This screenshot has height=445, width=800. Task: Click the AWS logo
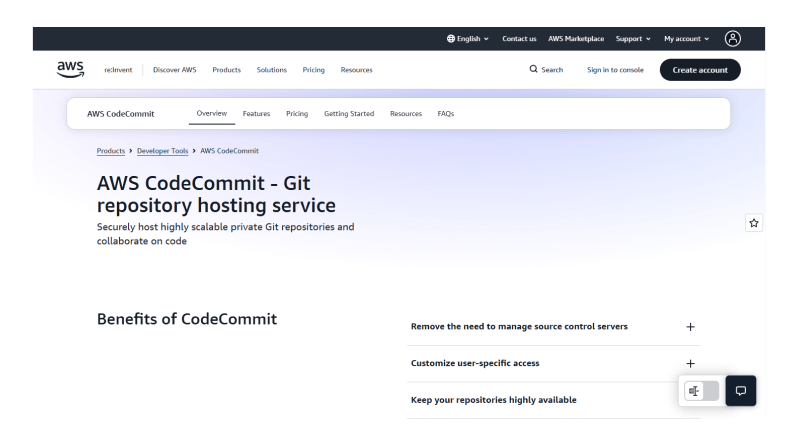click(x=70, y=69)
